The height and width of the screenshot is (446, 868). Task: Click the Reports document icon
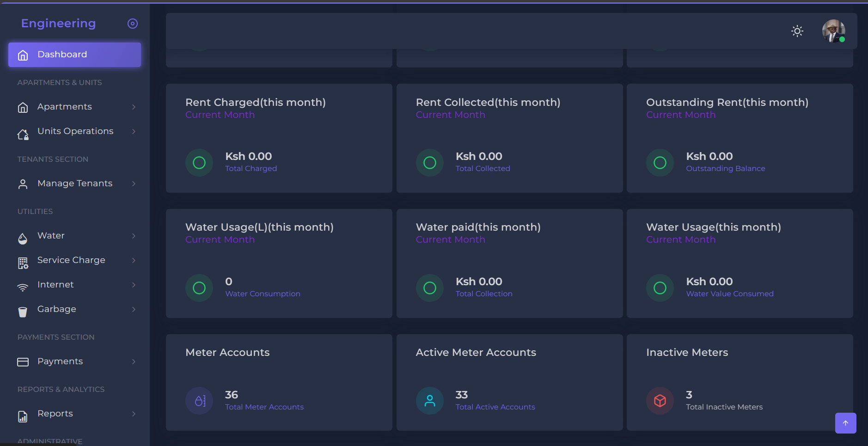pos(23,416)
